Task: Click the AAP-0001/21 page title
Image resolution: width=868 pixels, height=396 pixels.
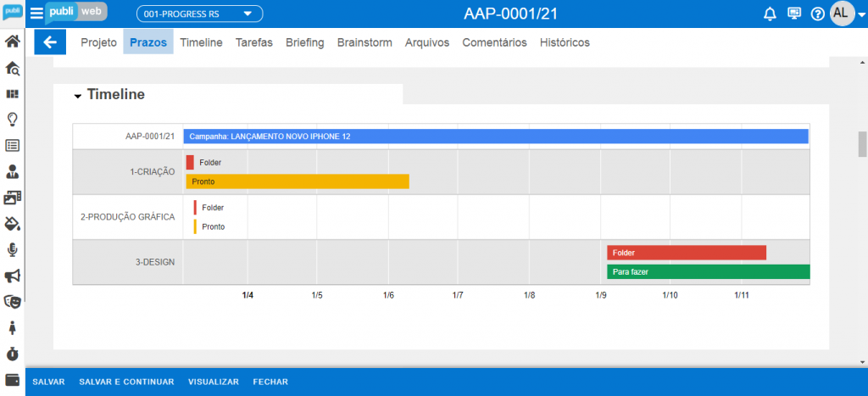Action: (510, 14)
